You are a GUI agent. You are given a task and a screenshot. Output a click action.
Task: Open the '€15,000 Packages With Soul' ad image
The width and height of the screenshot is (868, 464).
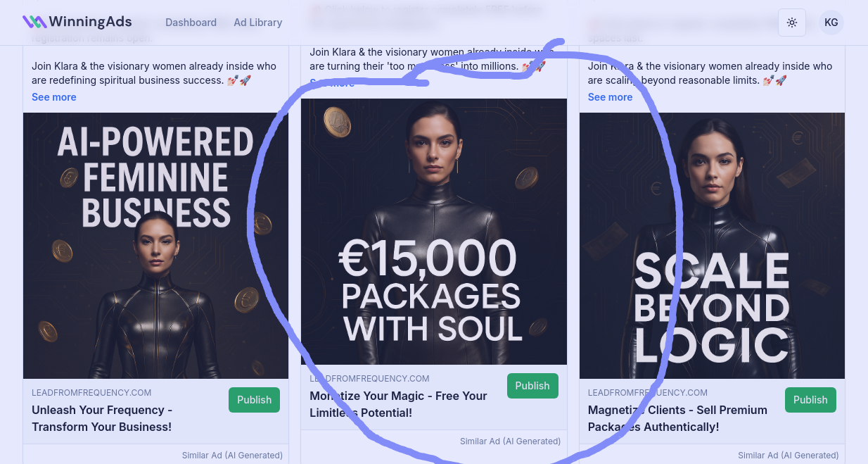[x=434, y=232]
